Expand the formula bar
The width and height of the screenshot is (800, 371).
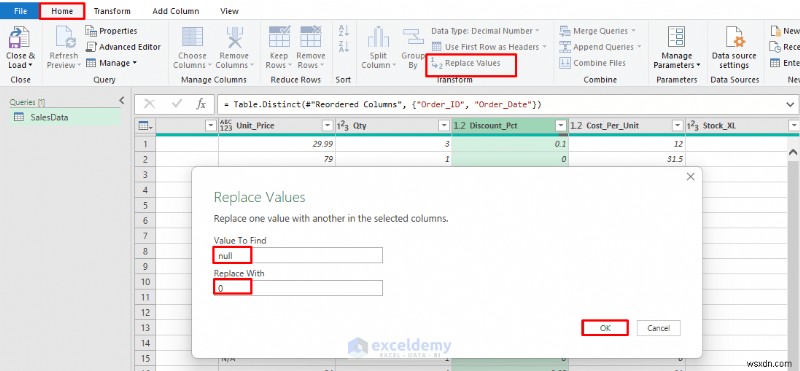pos(790,105)
